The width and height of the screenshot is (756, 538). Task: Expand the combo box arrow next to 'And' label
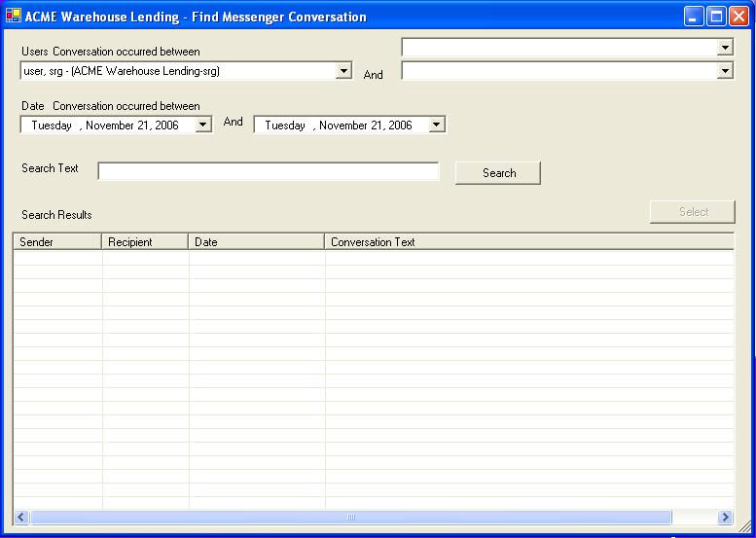[725, 71]
